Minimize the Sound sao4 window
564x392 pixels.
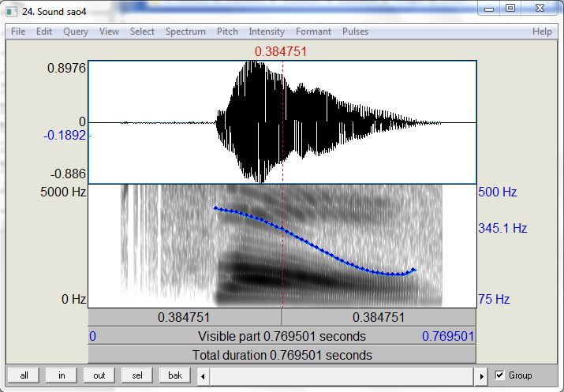coord(489,9)
